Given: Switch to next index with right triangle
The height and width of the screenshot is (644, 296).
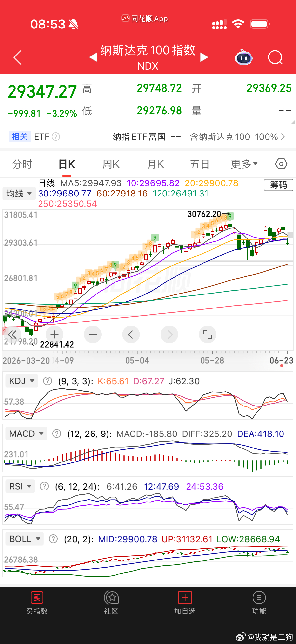Looking at the screenshot, I should [204, 57].
